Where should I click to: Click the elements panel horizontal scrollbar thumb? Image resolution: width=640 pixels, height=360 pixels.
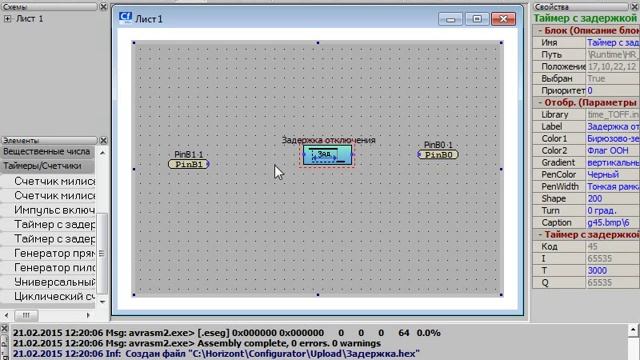click(x=26, y=315)
